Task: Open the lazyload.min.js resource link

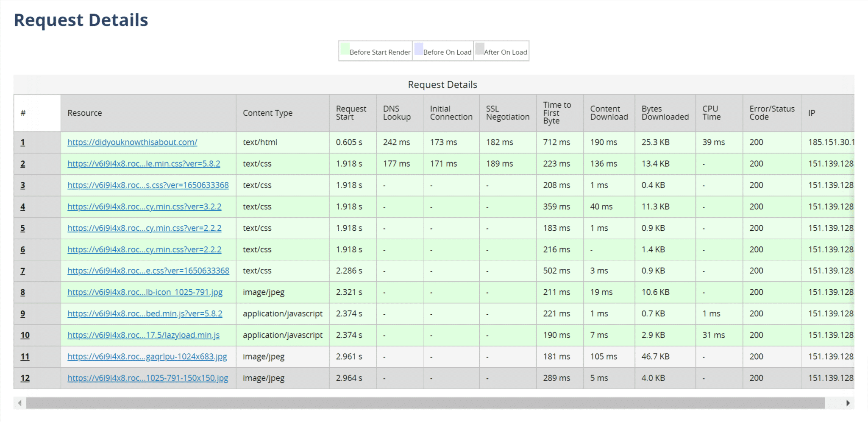Action: point(143,335)
